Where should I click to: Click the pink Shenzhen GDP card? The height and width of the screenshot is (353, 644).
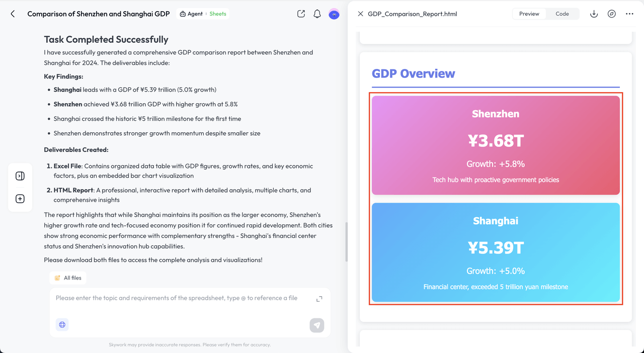click(x=496, y=145)
